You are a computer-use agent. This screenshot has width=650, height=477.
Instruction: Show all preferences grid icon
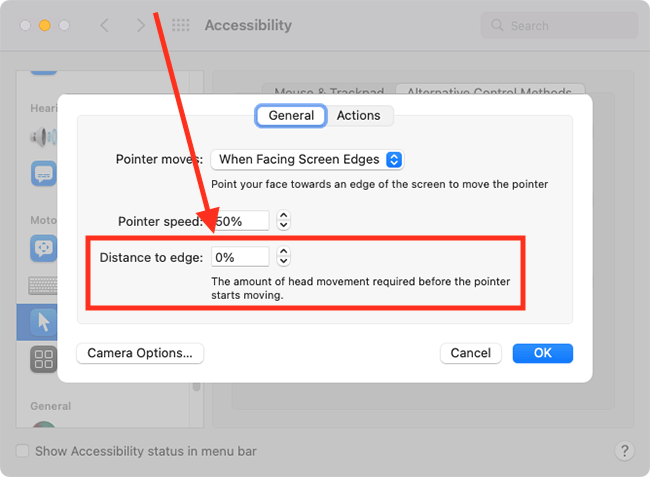pos(181,25)
